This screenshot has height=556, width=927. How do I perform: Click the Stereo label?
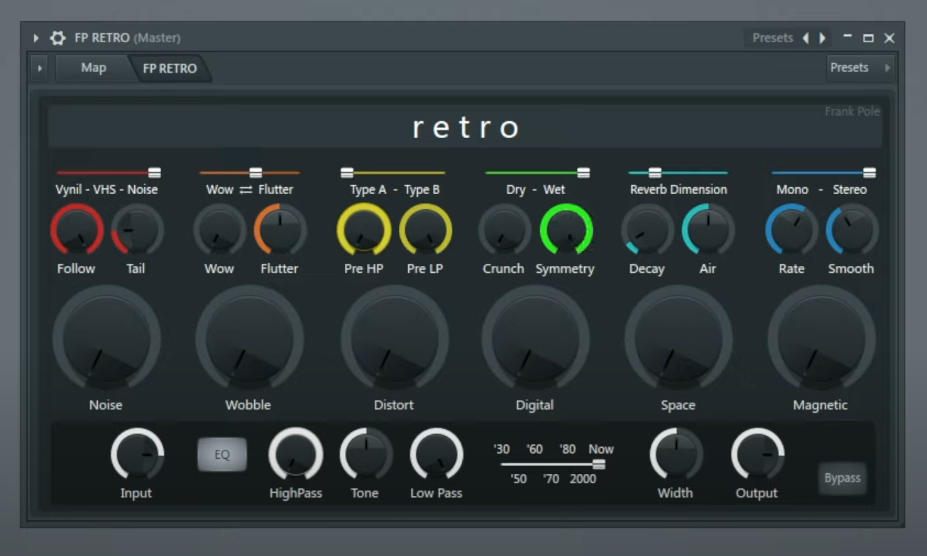(x=850, y=189)
